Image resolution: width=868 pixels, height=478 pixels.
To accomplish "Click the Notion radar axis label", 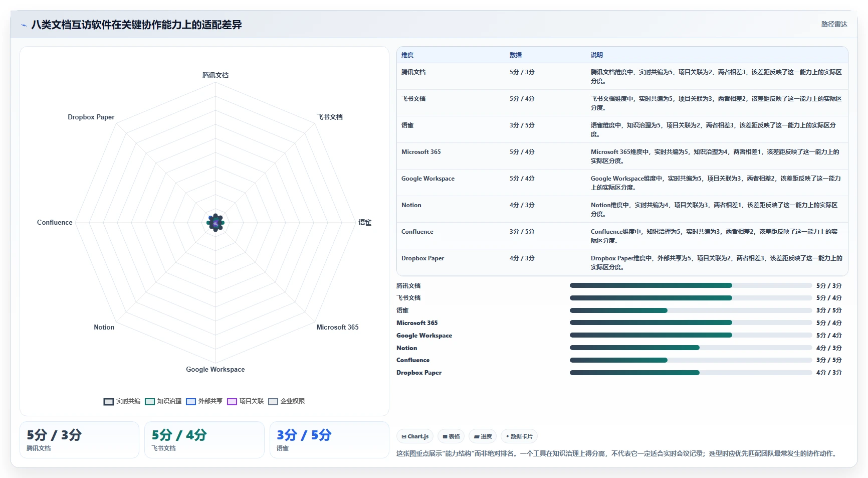I will tap(104, 327).
